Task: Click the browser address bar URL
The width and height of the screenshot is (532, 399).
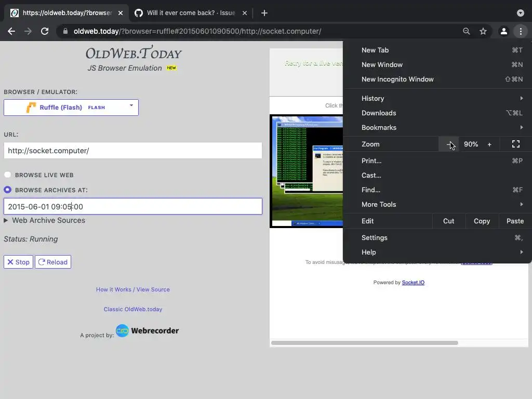Action: pos(197,31)
